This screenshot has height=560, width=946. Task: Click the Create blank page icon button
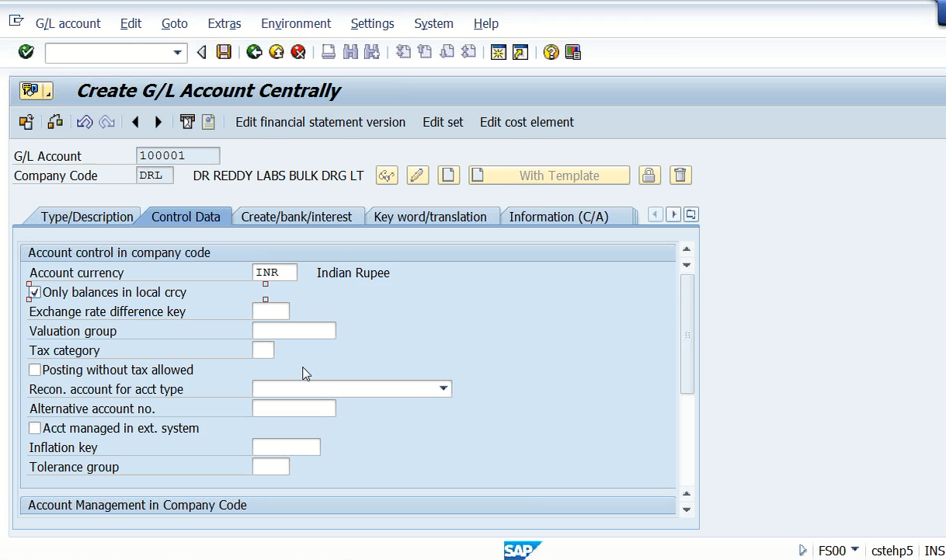click(x=449, y=176)
